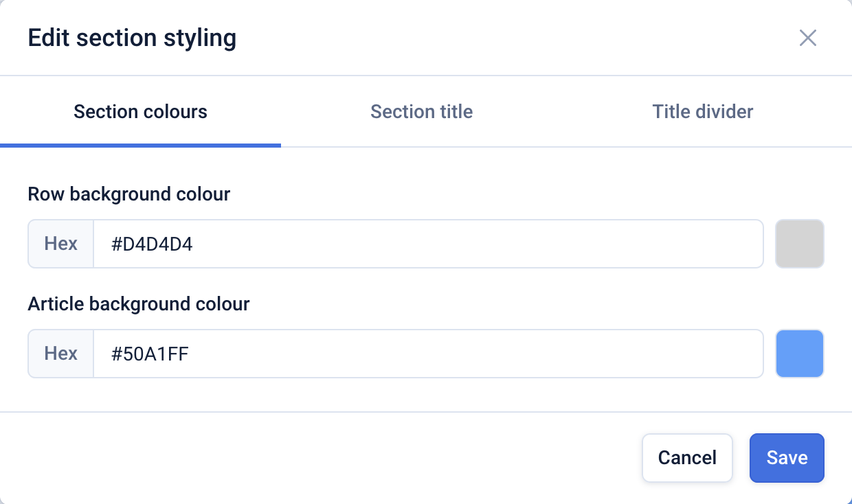Focus the Article background colour hex field
Viewport: 852px width, 504px height.
click(427, 354)
